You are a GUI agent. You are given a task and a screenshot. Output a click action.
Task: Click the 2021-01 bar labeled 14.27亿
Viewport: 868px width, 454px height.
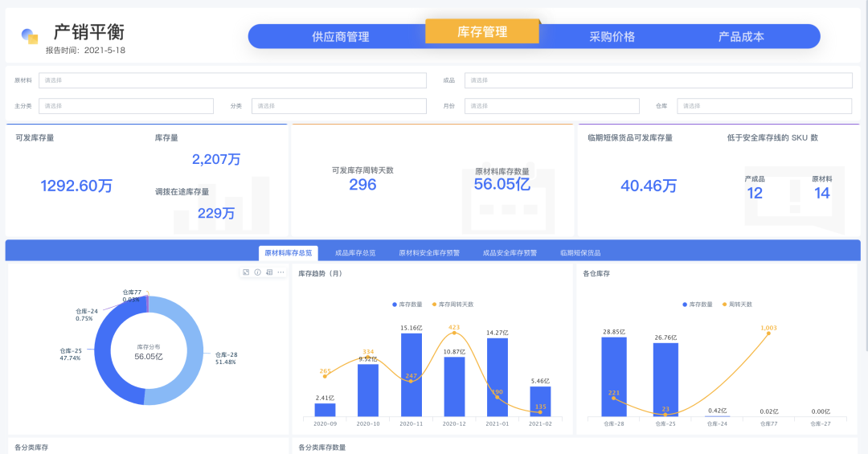click(x=497, y=378)
